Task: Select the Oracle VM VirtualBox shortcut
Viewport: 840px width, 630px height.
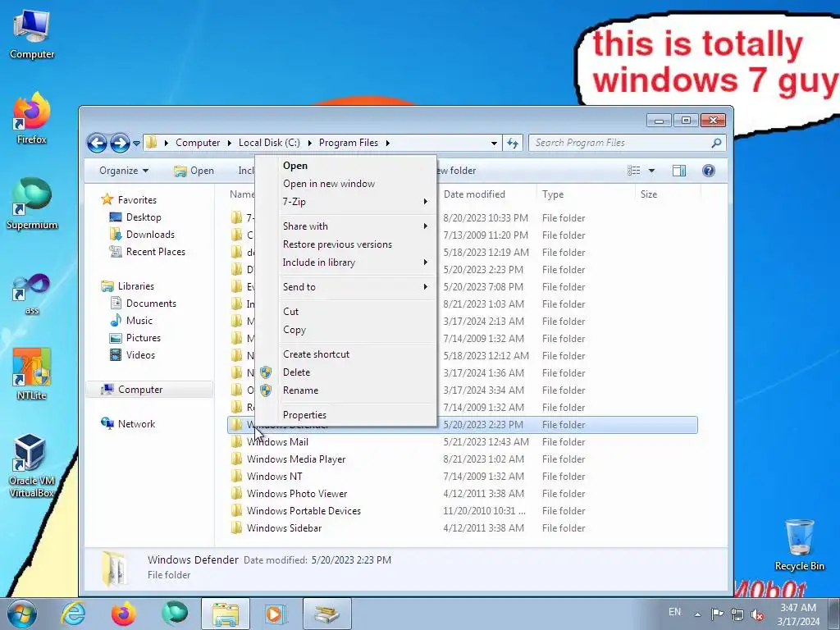Action: pos(32,465)
